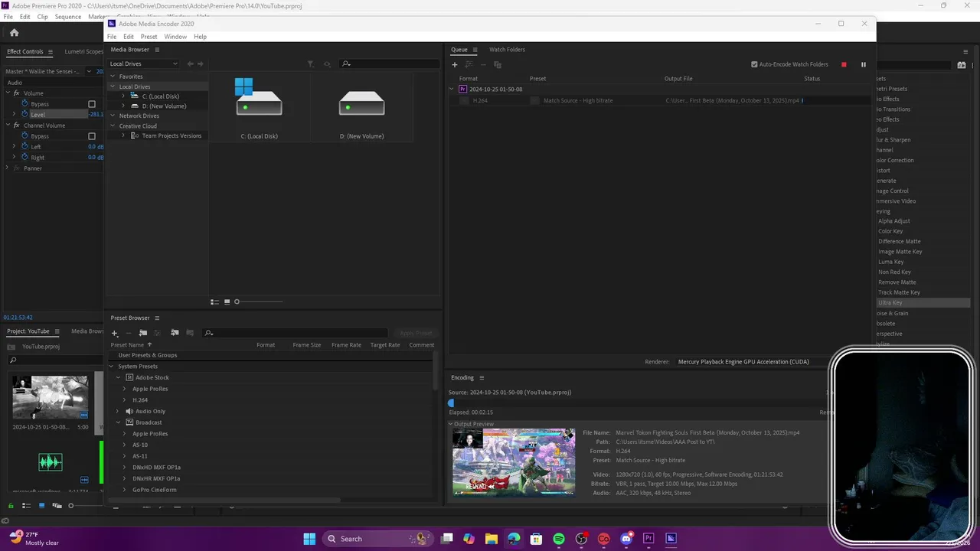Screen dimensions: 980x551
Task: Switch to Lumetri Scopes tab in Premiere
Action: pyautogui.click(x=83, y=51)
